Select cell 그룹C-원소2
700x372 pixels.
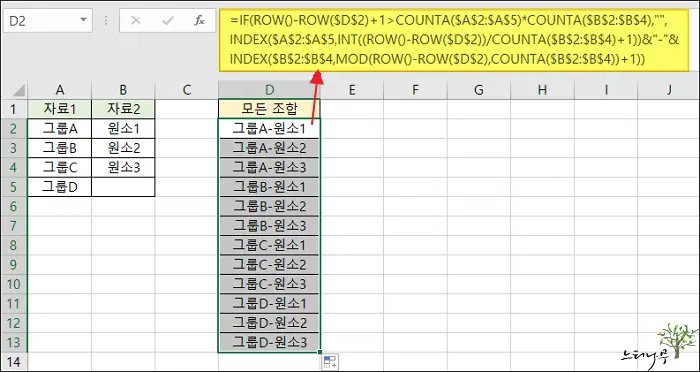pos(269,264)
